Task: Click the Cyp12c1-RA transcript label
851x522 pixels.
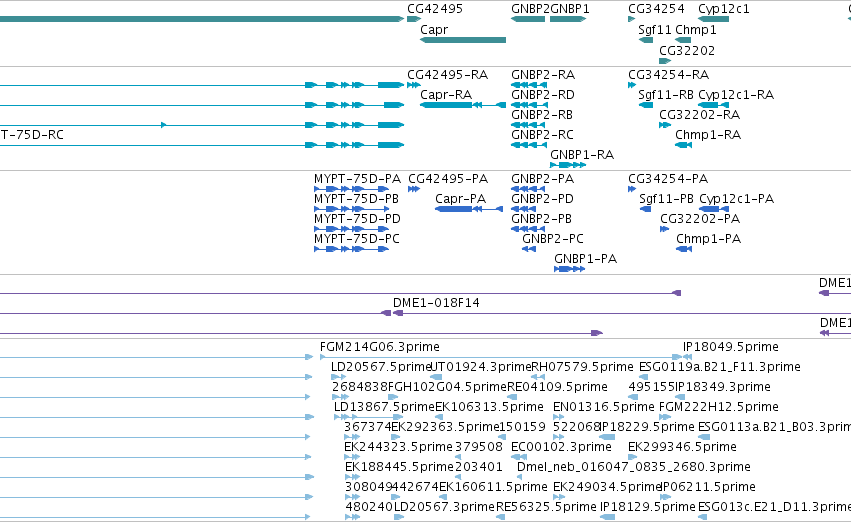Action: point(736,94)
